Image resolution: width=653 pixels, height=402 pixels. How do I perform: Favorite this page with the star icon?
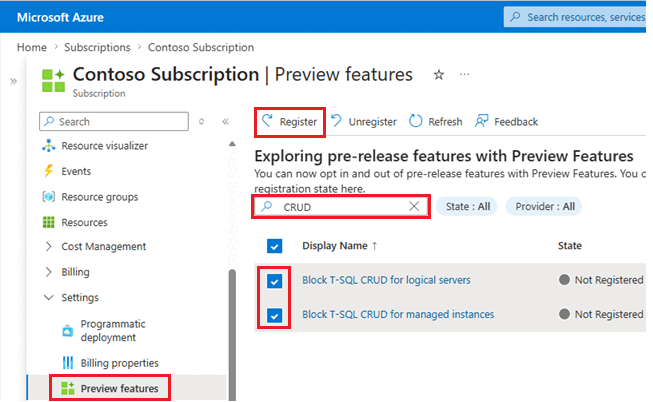pos(439,75)
